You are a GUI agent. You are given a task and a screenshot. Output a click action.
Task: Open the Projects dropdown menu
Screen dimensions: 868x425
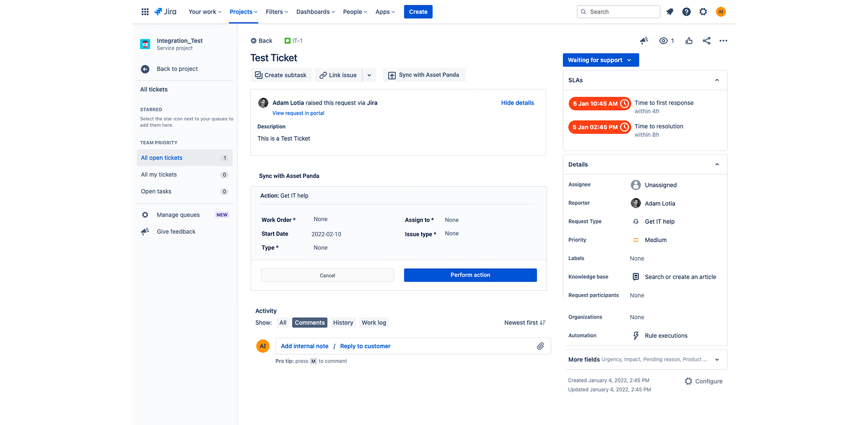click(243, 12)
